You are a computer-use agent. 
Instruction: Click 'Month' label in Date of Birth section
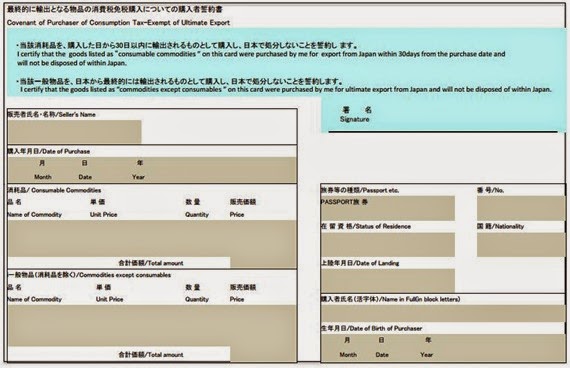point(348,355)
